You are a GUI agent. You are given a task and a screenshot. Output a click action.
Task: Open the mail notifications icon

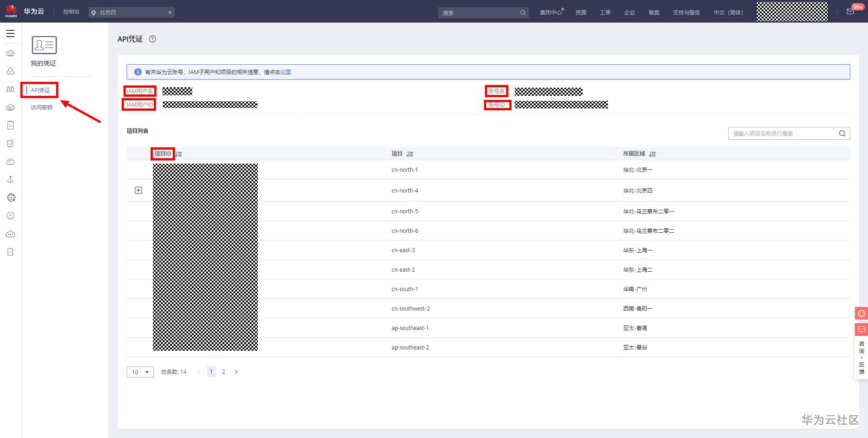coord(850,12)
